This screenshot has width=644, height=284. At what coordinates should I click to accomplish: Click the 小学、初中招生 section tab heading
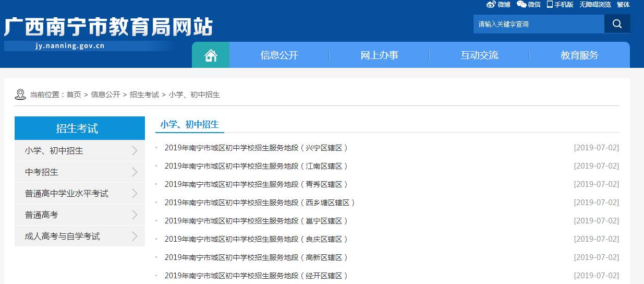click(x=189, y=124)
